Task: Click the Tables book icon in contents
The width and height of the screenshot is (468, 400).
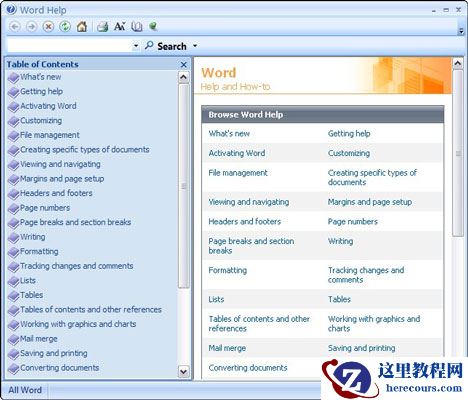Action: pyautogui.click(x=14, y=296)
